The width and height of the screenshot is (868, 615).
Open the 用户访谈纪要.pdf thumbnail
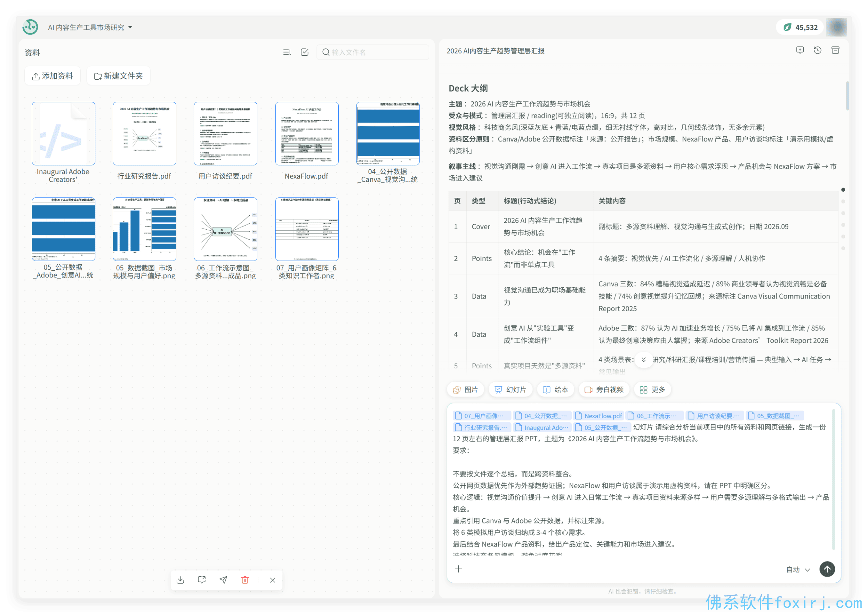[225, 133]
